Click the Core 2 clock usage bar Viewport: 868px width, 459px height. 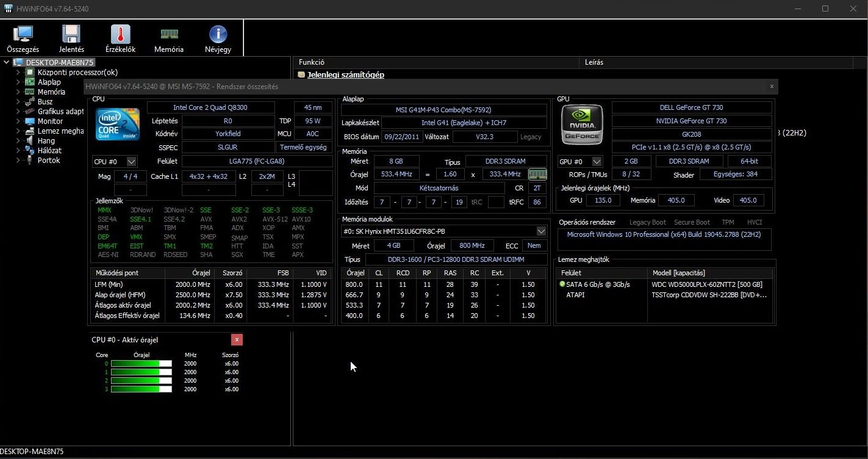(142, 380)
